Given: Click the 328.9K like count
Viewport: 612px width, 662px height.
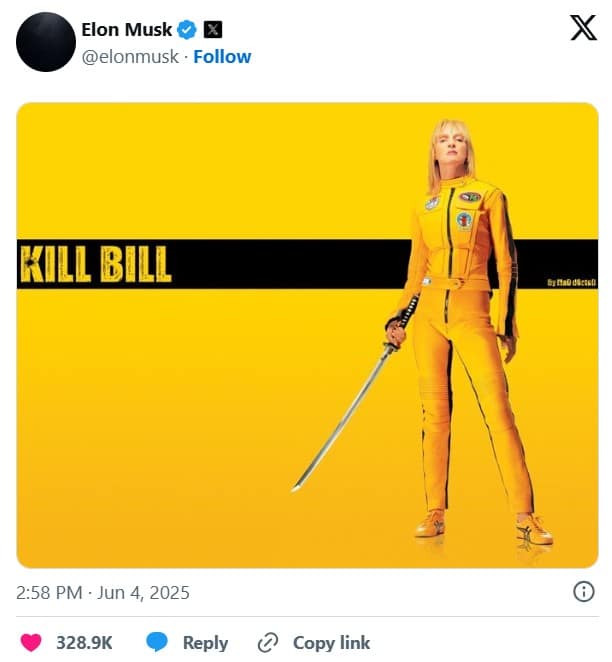Looking at the screenshot, I should pos(84,643).
